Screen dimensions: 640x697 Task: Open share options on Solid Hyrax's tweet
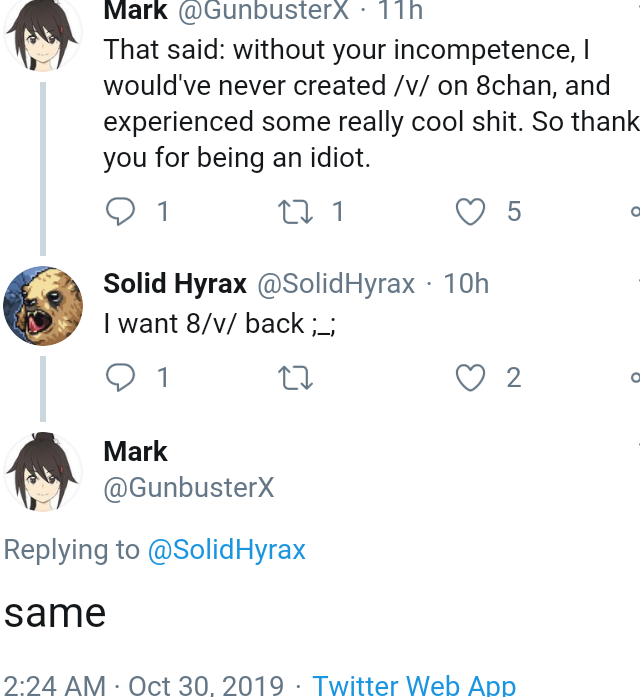pyautogui.click(x=636, y=377)
